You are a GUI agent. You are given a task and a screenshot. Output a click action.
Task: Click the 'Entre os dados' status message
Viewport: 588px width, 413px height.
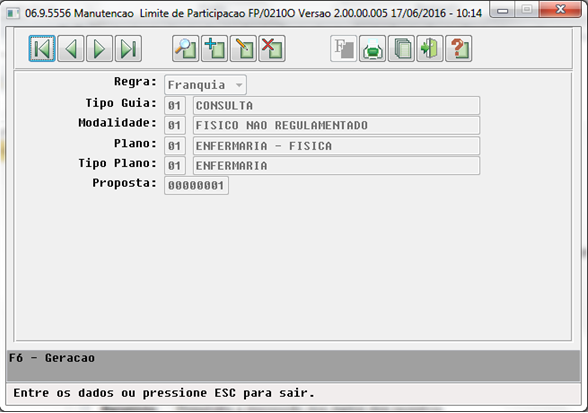pyautogui.click(x=164, y=393)
